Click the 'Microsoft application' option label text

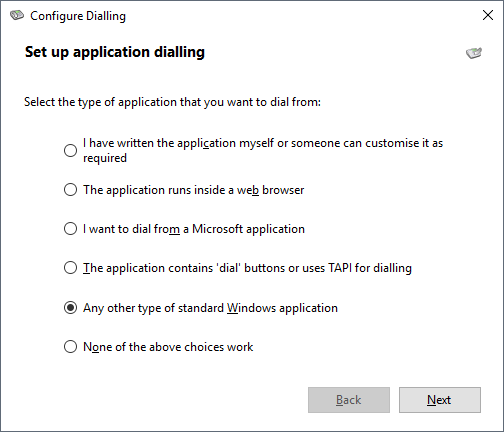(x=194, y=229)
